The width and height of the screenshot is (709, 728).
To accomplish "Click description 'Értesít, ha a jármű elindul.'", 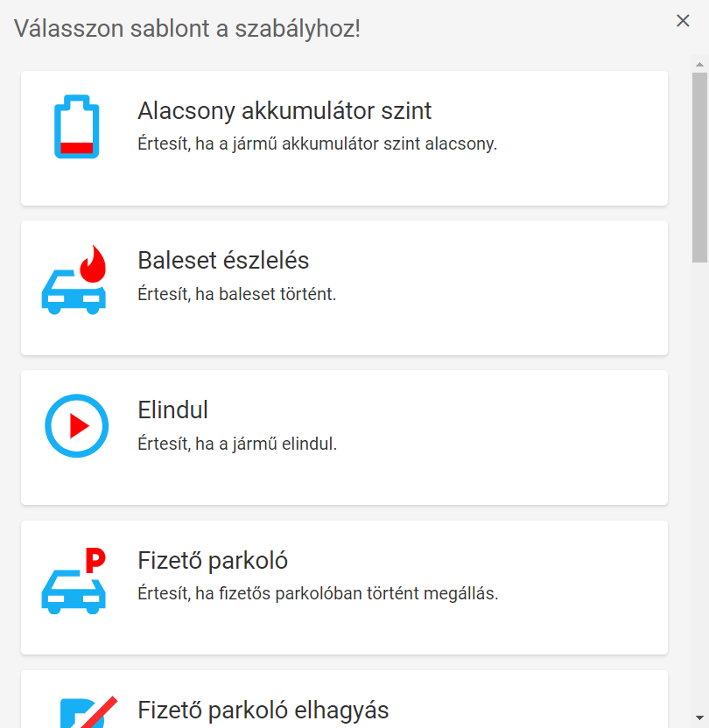I will click(237, 444).
